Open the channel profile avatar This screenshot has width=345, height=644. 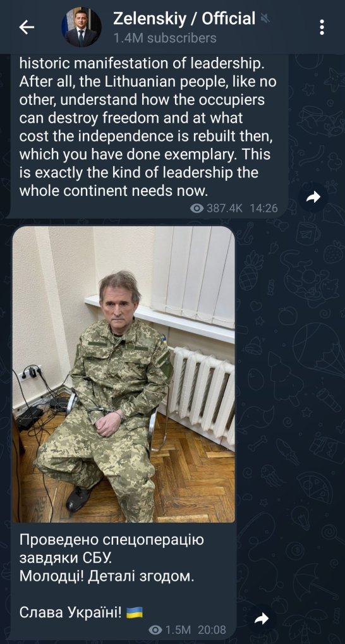(x=82, y=27)
